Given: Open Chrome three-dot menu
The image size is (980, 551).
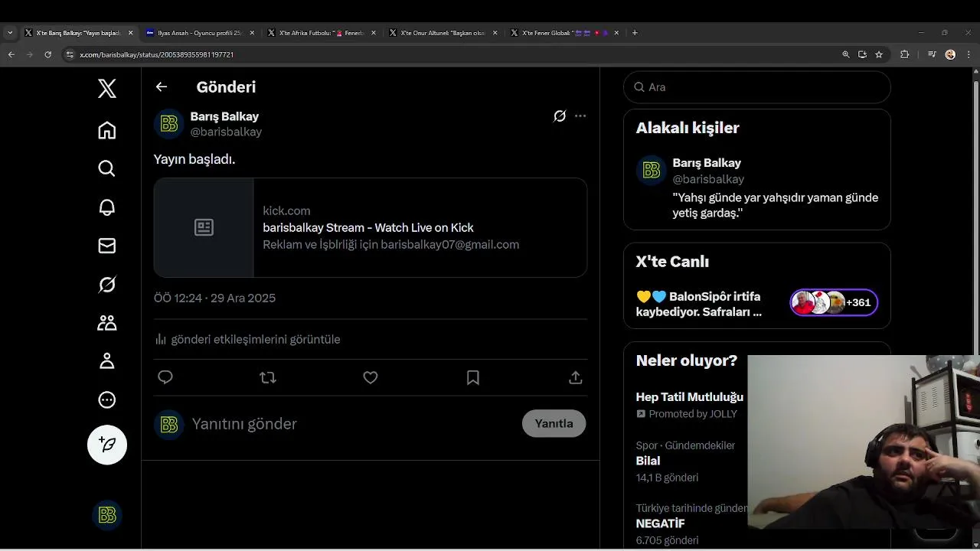Looking at the screenshot, I should coord(969,54).
